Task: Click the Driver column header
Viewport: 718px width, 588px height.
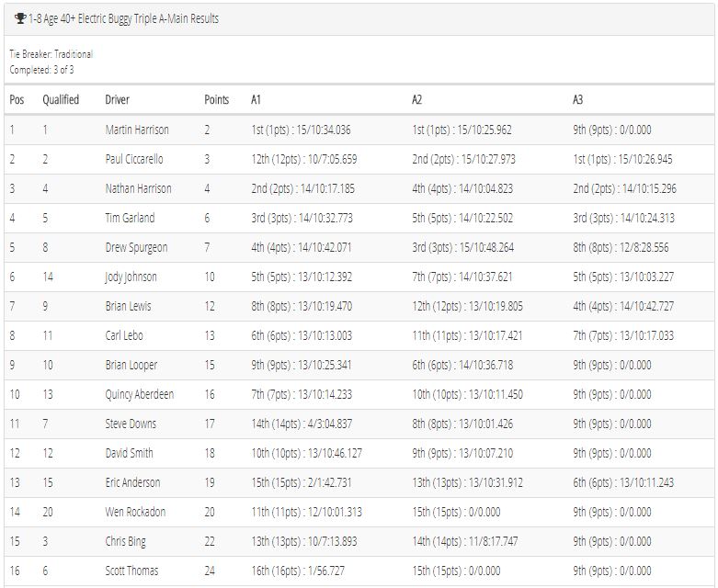Action: (x=118, y=99)
